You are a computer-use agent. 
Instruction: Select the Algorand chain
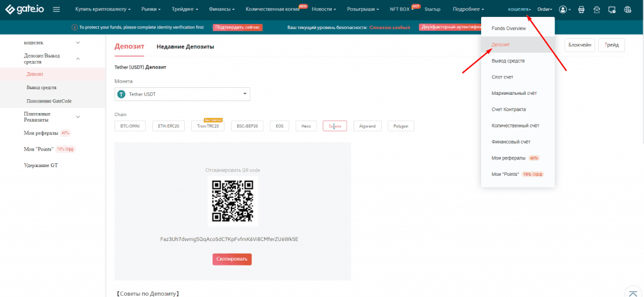point(367,126)
